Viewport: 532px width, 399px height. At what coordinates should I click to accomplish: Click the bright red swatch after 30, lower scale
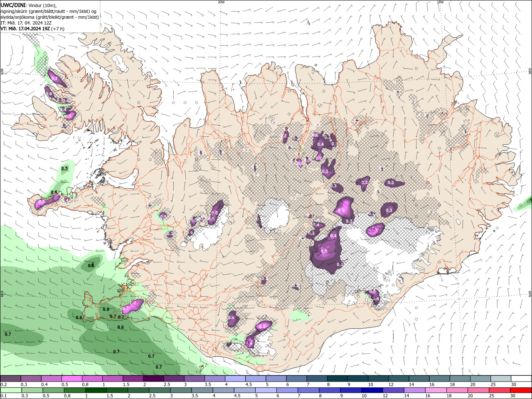(x=521, y=390)
